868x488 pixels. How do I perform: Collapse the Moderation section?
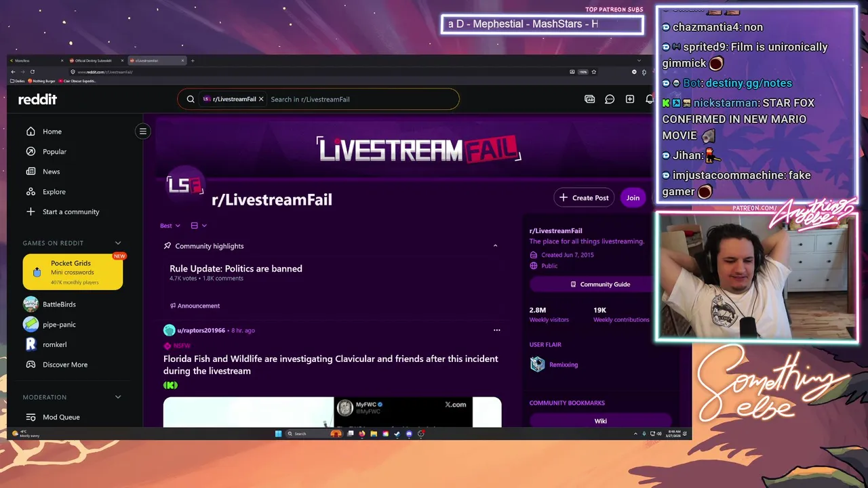pyautogui.click(x=118, y=397)
